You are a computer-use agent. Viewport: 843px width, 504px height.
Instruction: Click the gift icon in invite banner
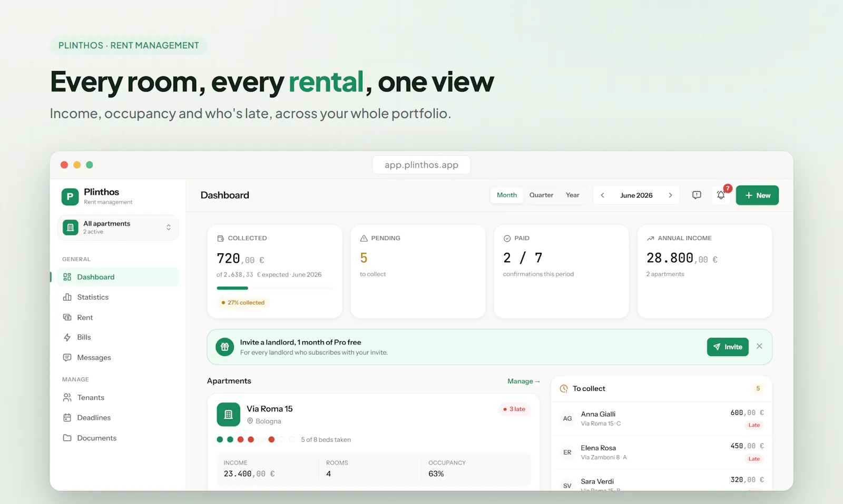click(225, 347)
